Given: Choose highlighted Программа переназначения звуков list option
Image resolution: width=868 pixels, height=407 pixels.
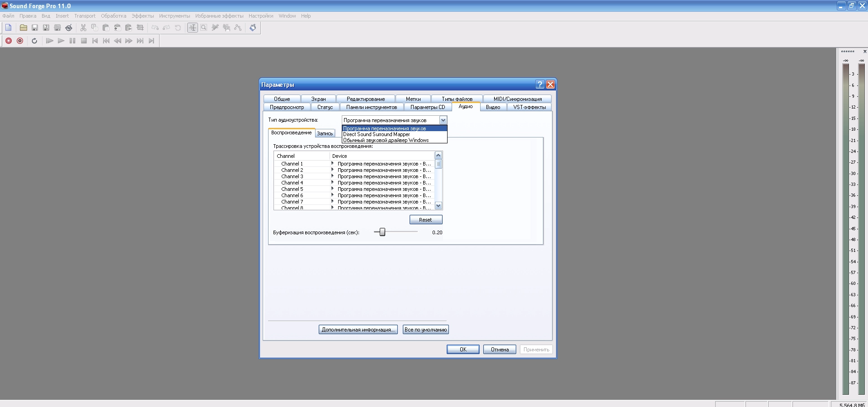Looking at the screenshot, I should [x=395, y=128].
